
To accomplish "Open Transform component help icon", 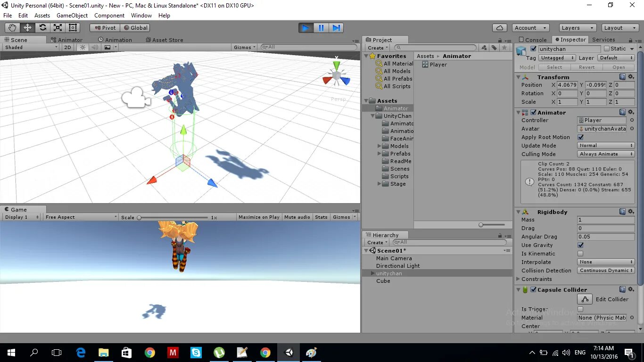I will point(622,77).
